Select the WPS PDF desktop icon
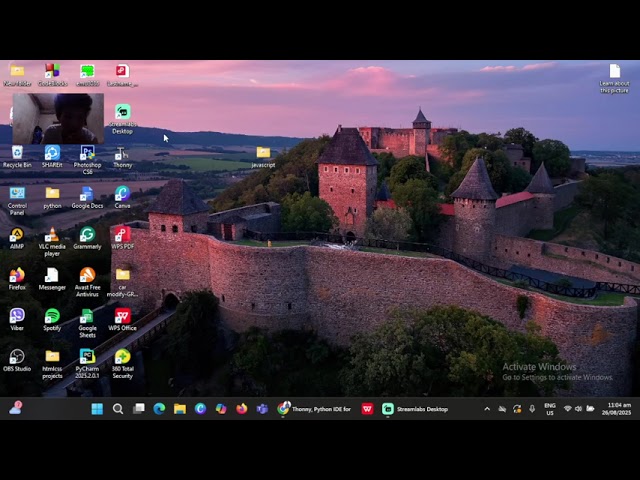The image size is (640, 480). click(122, 238)
